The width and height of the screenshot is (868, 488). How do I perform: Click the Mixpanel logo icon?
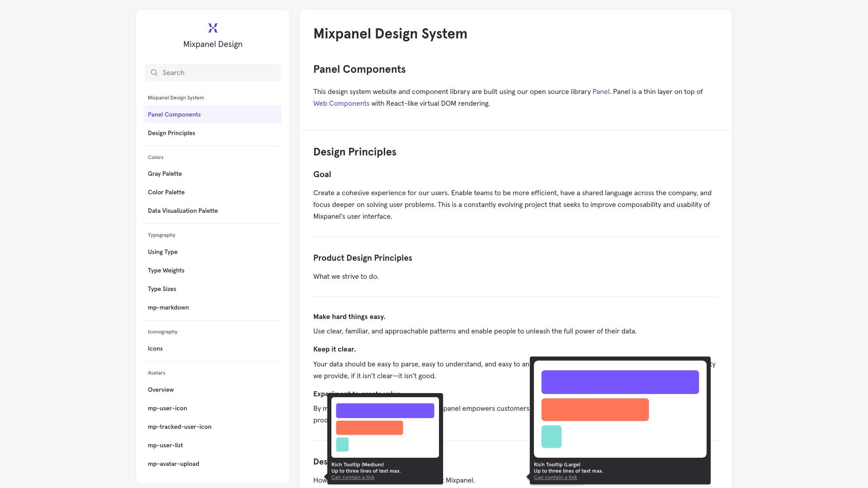click(212, 28)
